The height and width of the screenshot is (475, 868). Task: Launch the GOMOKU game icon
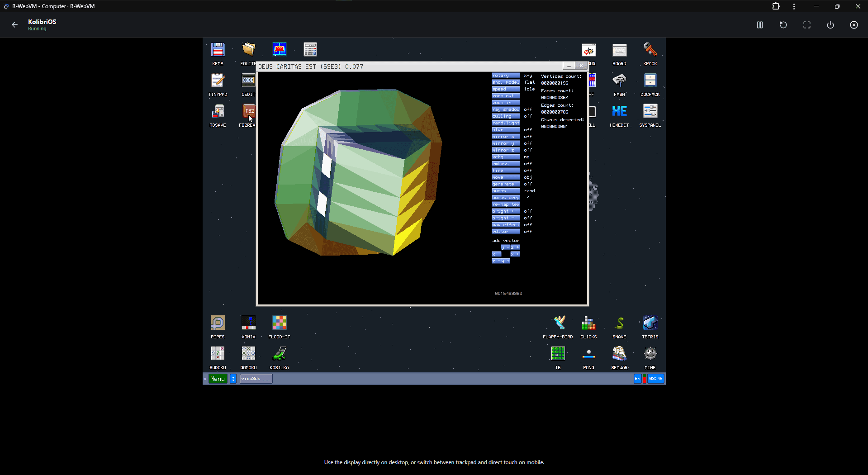(248, 354)
